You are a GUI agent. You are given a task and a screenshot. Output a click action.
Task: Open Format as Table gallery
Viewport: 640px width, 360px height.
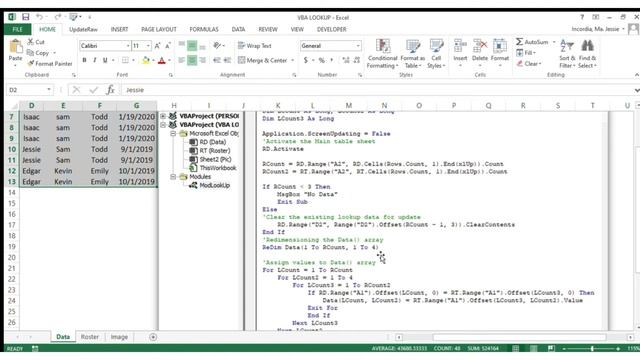(413, 54)
